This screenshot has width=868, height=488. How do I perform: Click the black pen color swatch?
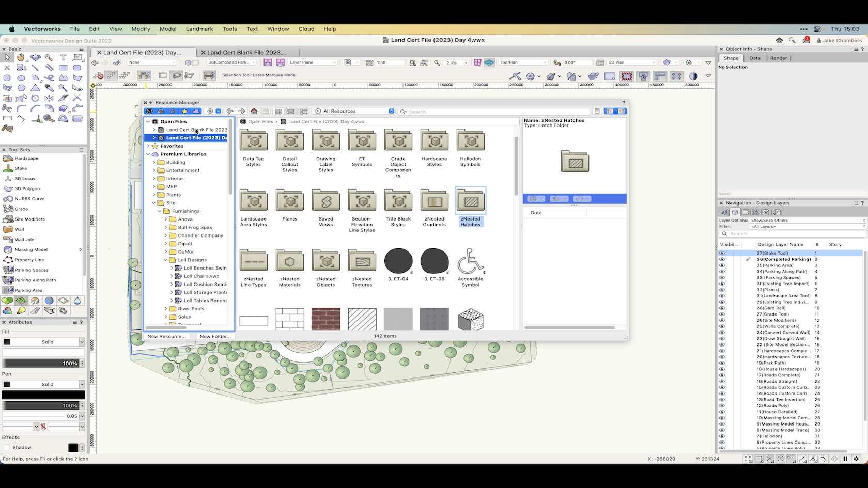click(x=43, y=395)
